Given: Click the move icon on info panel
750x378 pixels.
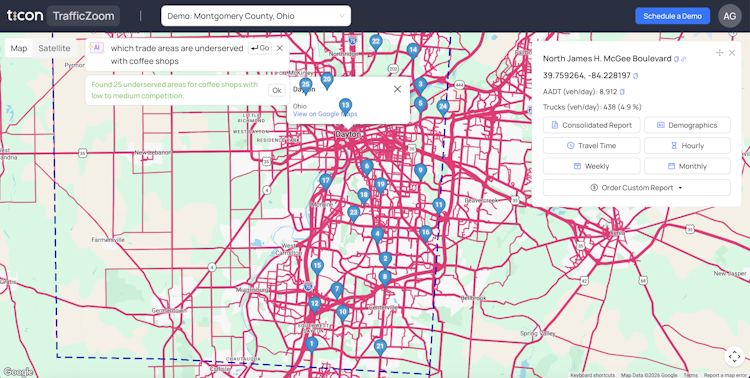Looking at the screenshot, I should (x=719, y=53).
